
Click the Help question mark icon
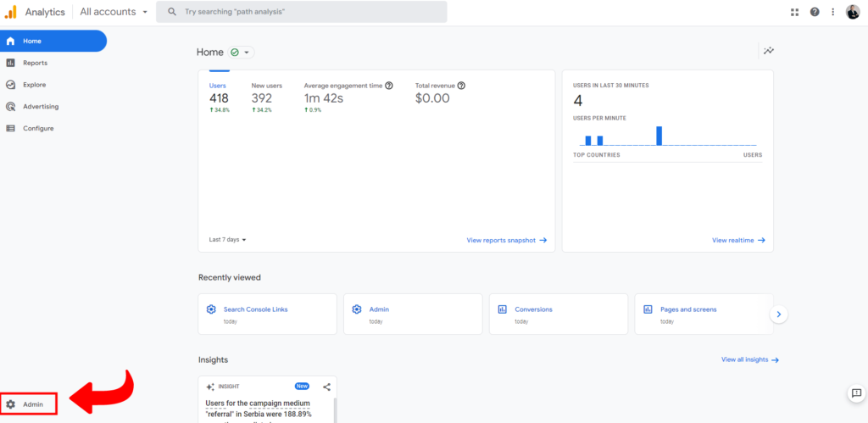[815, 12]
